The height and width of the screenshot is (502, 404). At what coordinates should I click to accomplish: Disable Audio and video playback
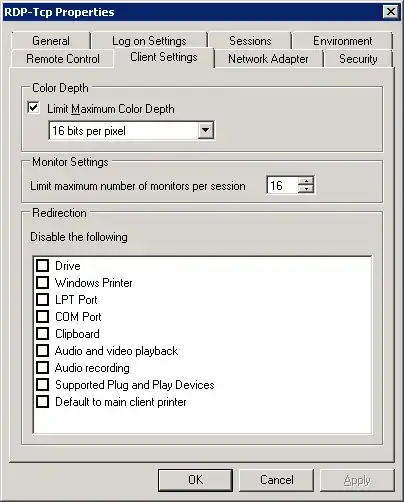42,351
